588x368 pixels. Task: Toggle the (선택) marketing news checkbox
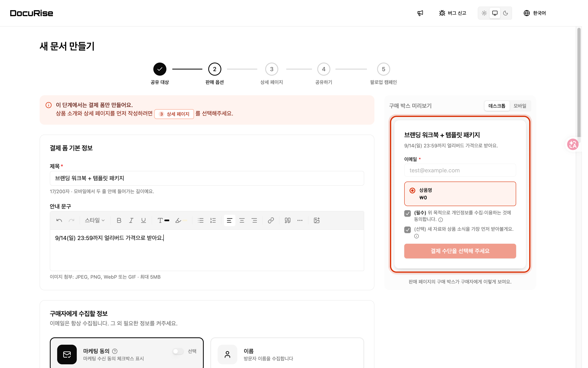[x=408, y=230]
